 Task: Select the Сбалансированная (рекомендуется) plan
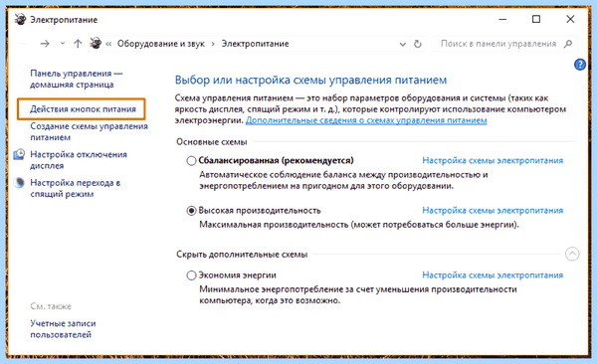pos(191,161)
